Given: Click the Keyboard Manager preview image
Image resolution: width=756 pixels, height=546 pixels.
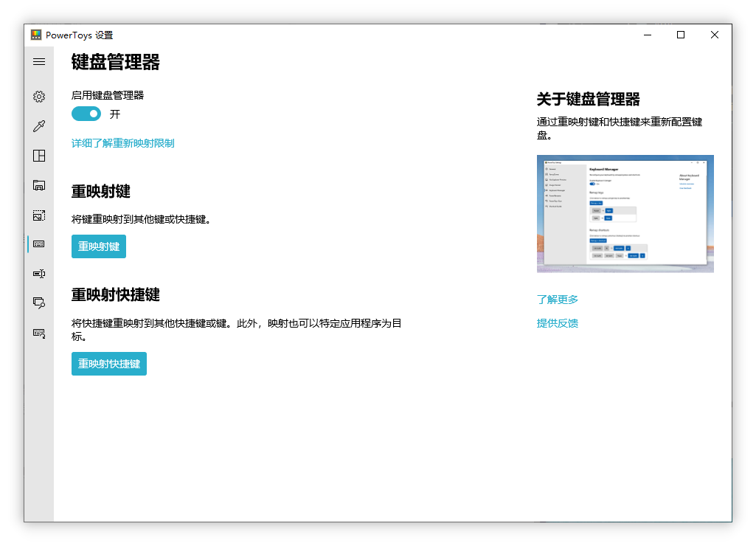Looking at the screenshot, I should (625, 213).
